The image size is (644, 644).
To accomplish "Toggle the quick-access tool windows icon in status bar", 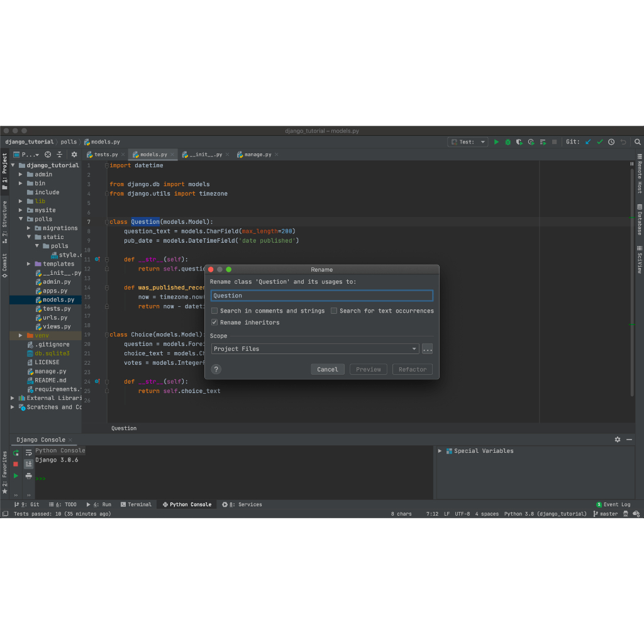I will pyautogui.click(x=5, y=514).
